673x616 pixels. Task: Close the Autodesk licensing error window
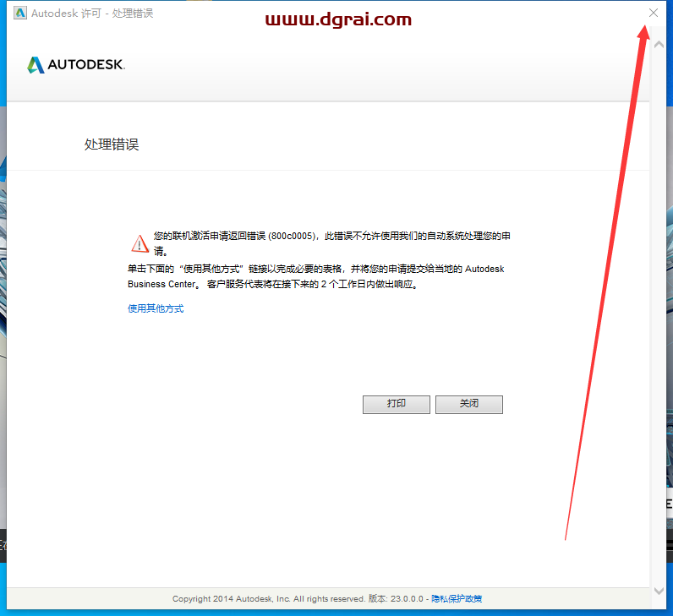tap(654, 13)
